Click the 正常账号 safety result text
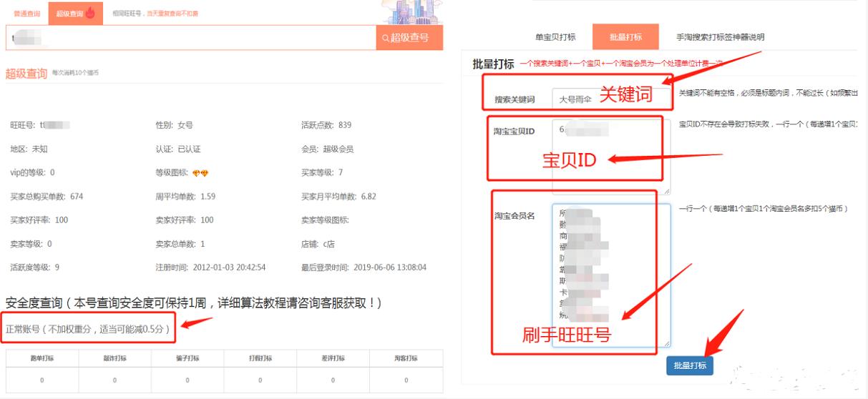The width and height of the screenshot is (868, 399). point(88,330)
